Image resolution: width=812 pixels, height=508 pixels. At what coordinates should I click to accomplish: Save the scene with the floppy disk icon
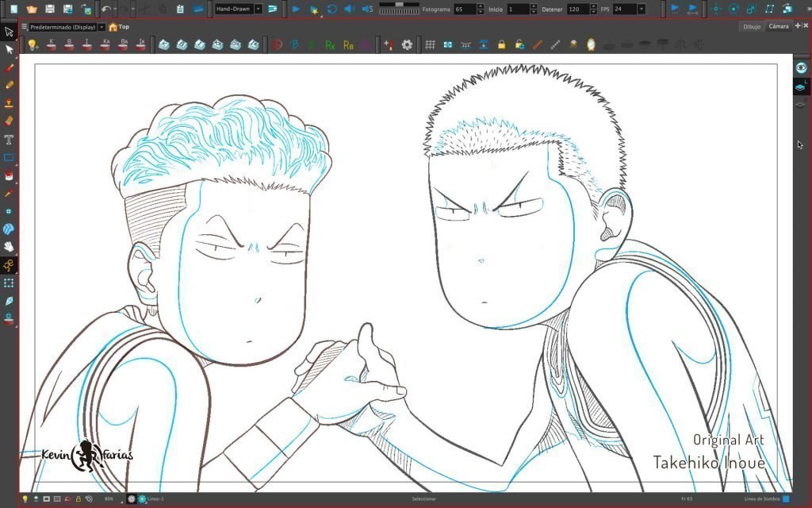(50, 9)
